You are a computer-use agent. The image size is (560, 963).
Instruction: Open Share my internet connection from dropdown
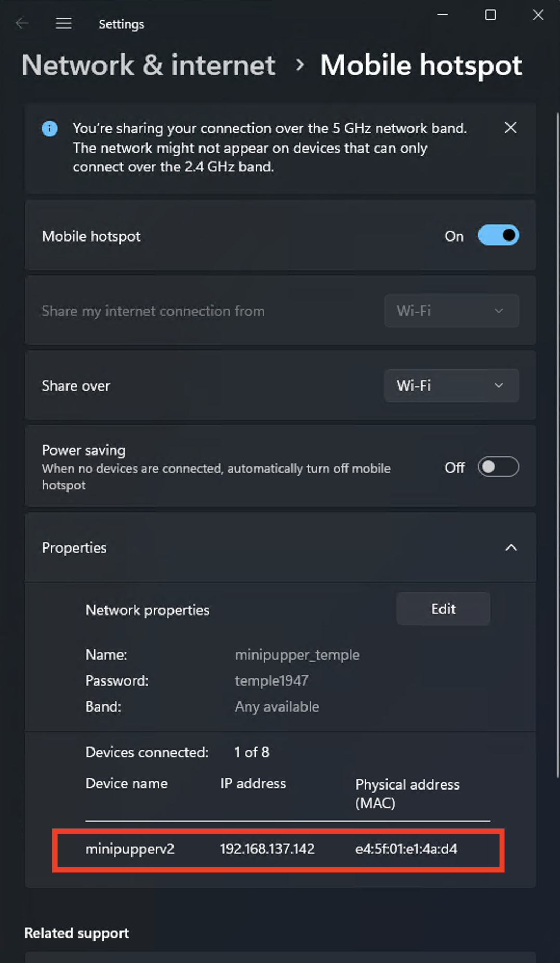451,311
